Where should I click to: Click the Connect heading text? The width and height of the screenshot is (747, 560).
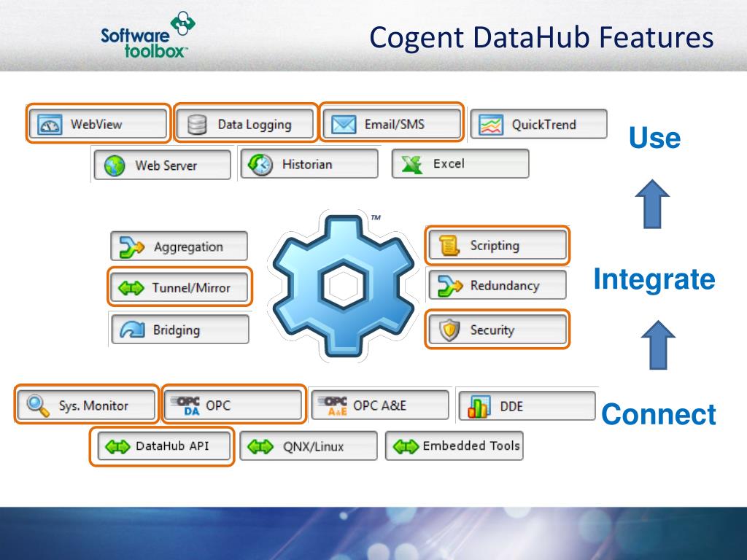pos(659,414)
